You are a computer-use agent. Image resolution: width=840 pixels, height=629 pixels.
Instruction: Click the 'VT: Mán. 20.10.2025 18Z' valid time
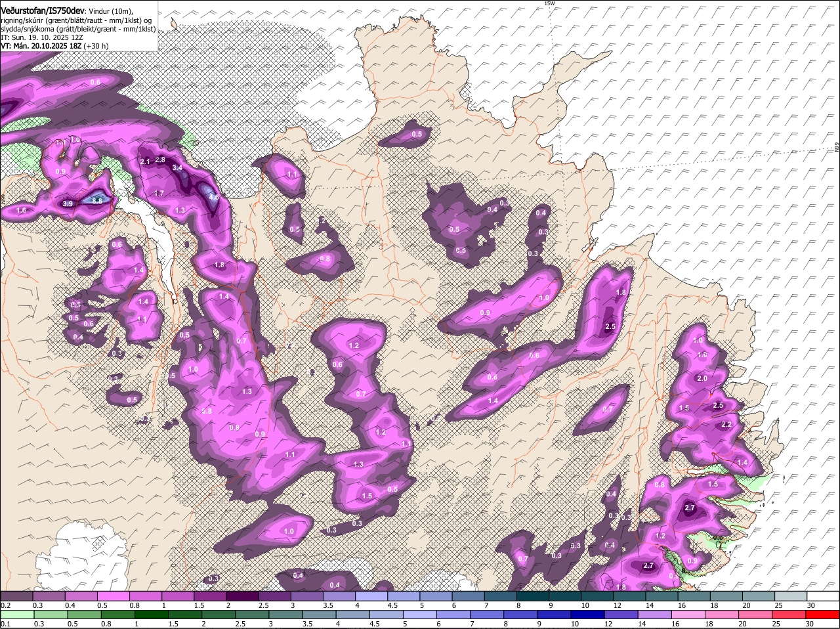point(41,46)
